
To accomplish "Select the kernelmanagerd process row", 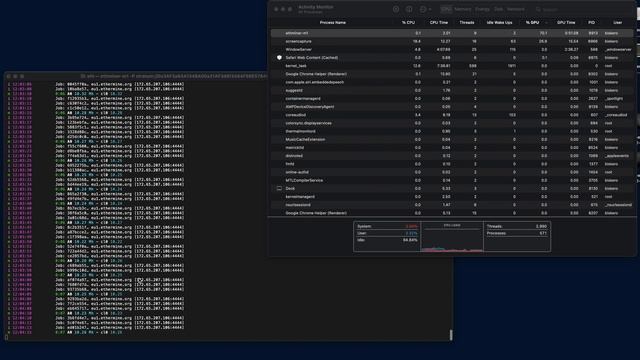I will coord(452,196).
